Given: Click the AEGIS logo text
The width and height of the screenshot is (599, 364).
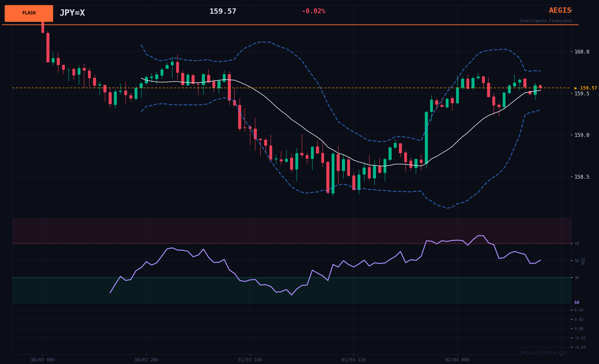Looking at the screenshot, I should click(x=560, y=11).
